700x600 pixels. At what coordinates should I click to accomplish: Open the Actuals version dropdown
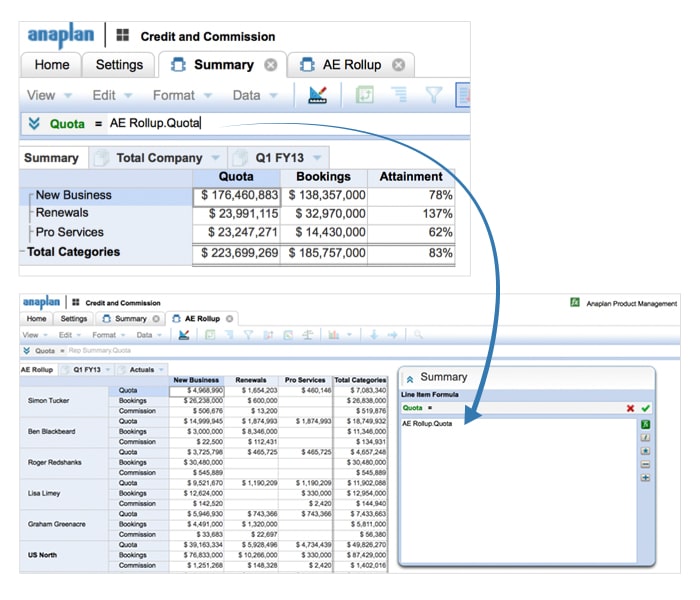(x=161, y=370)
